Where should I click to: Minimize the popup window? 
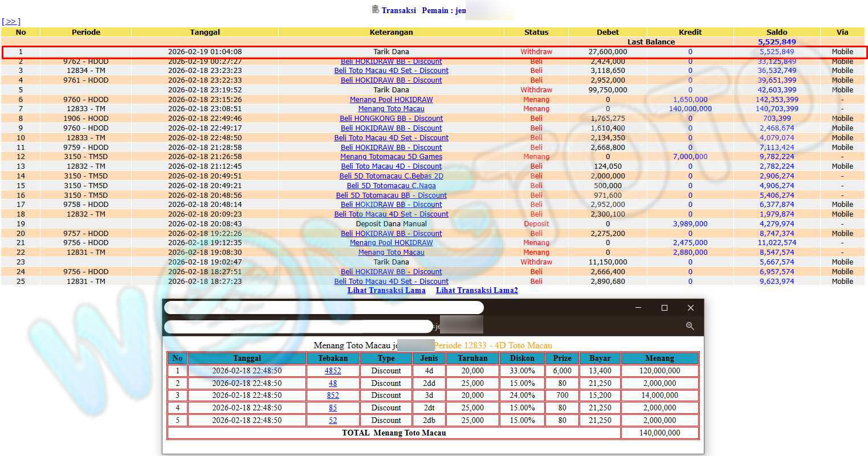click(x=638, y=308)
